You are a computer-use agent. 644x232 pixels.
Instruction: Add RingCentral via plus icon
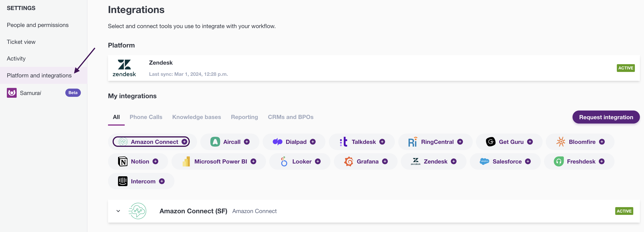[x=460, y=142]
